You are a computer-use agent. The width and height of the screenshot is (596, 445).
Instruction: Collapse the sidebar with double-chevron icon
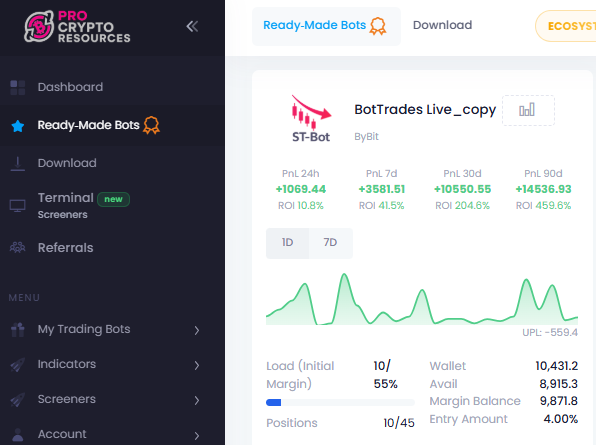[192, 26]
